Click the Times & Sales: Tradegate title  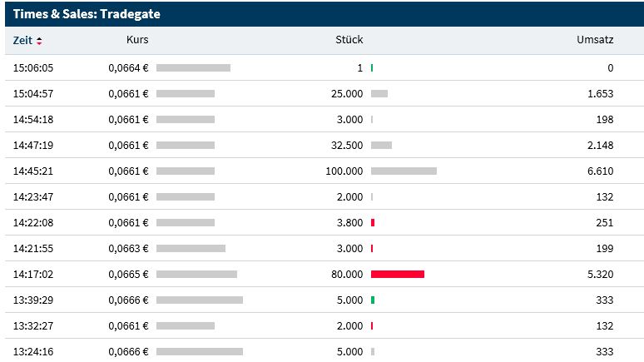87,14
